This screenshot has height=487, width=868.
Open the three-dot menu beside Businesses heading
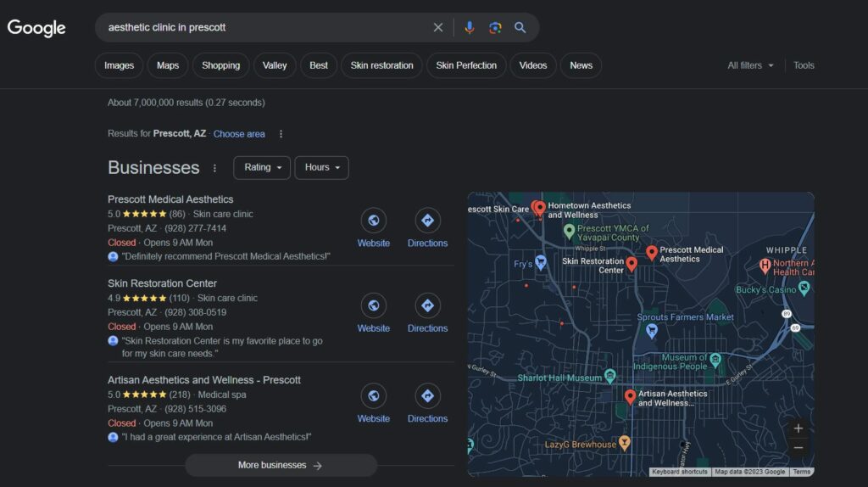coord(214,168)
